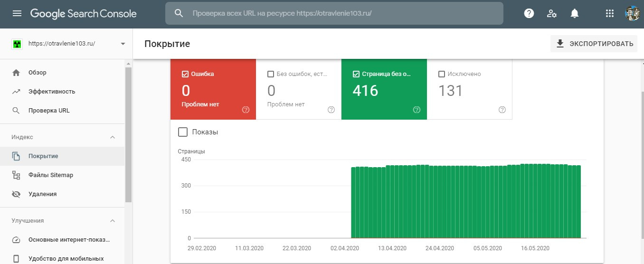Toggle the Исключено checkbox
This screenshot has height=264, width=644.
(442, 74)
